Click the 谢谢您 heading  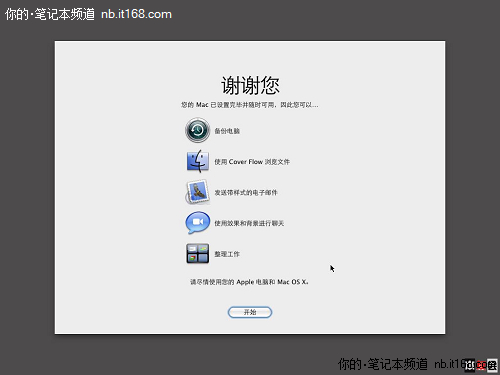tap(250, 85)
